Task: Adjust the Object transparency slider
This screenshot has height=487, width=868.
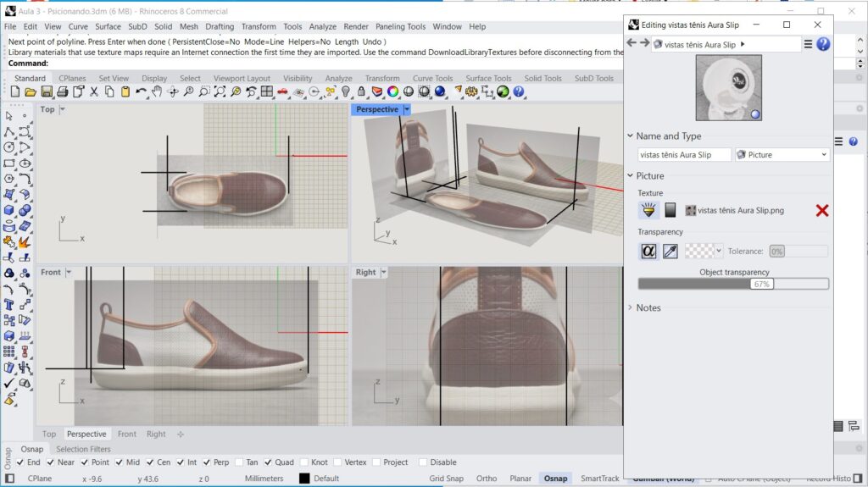Action: [733, 284]
